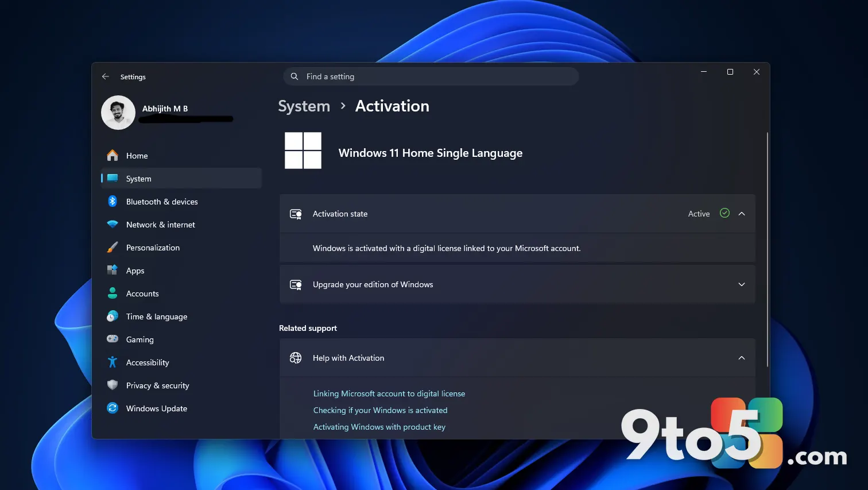Click the Bluetooth icon in the sidebar
The image size is (868, 490).
click(113, 201)
